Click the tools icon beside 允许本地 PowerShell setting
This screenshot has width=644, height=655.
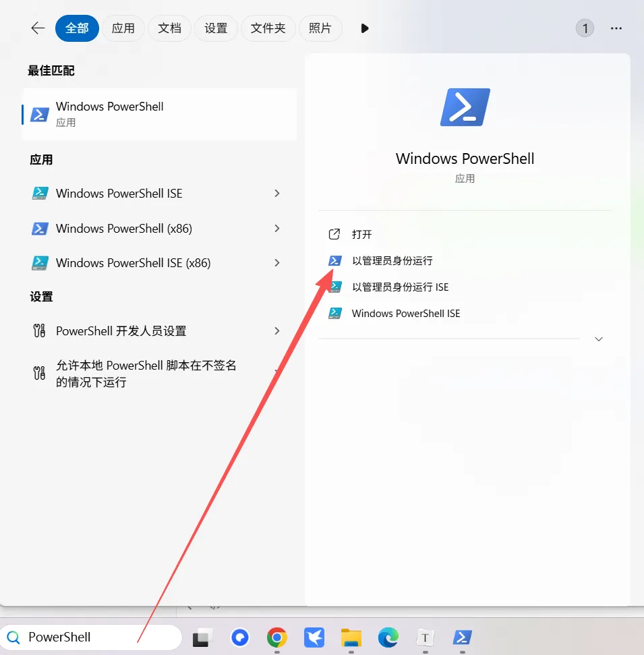[39, 372]
